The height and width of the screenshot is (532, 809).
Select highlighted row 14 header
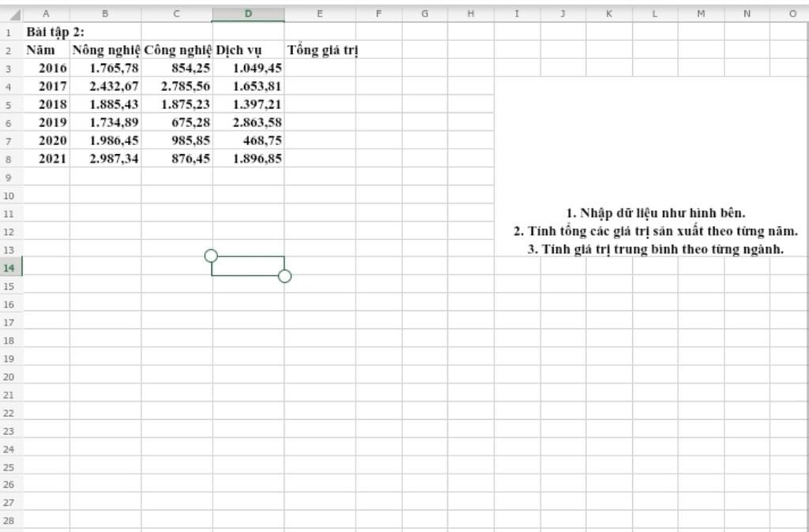[x=9, y=268]
